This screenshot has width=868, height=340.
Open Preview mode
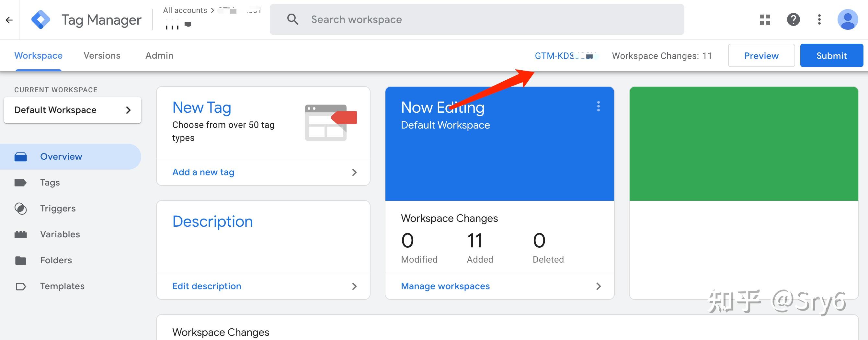761,55
